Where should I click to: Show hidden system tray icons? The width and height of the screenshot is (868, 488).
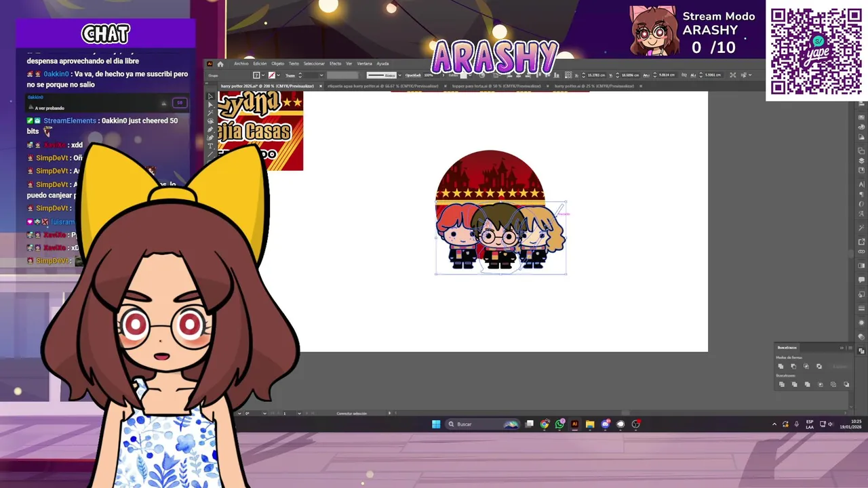tap(774, 424)
